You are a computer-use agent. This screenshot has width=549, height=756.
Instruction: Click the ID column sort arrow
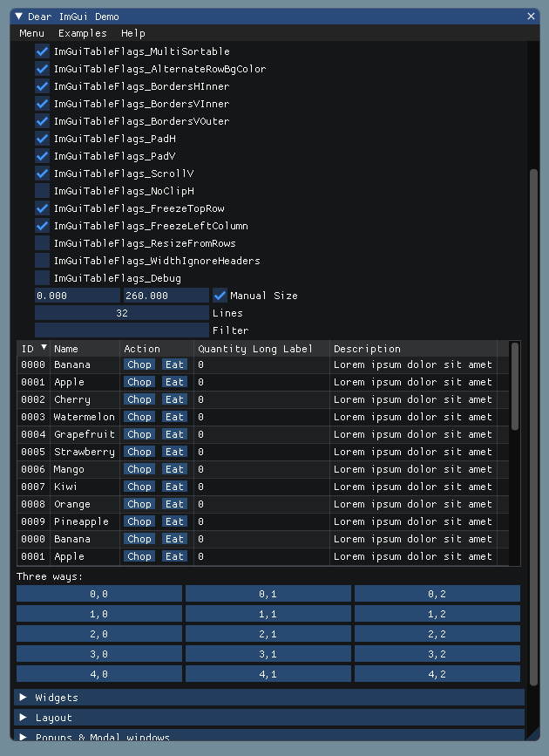point(44,347)
